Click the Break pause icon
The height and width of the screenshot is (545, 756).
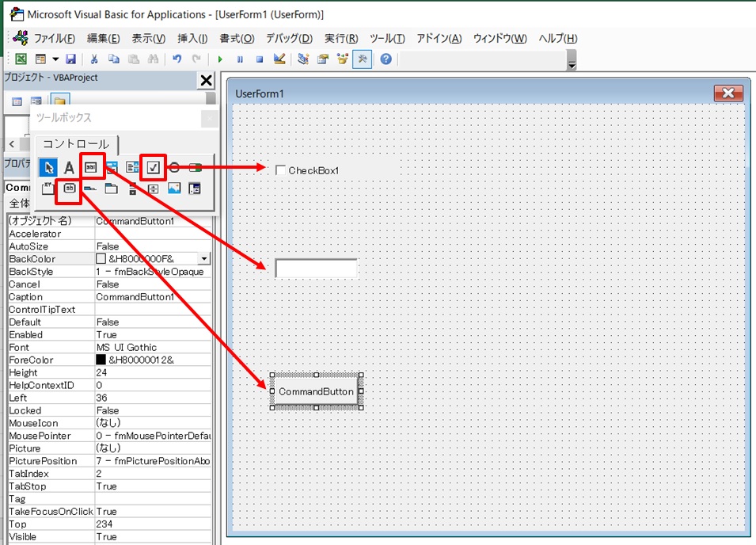point(240,59)
